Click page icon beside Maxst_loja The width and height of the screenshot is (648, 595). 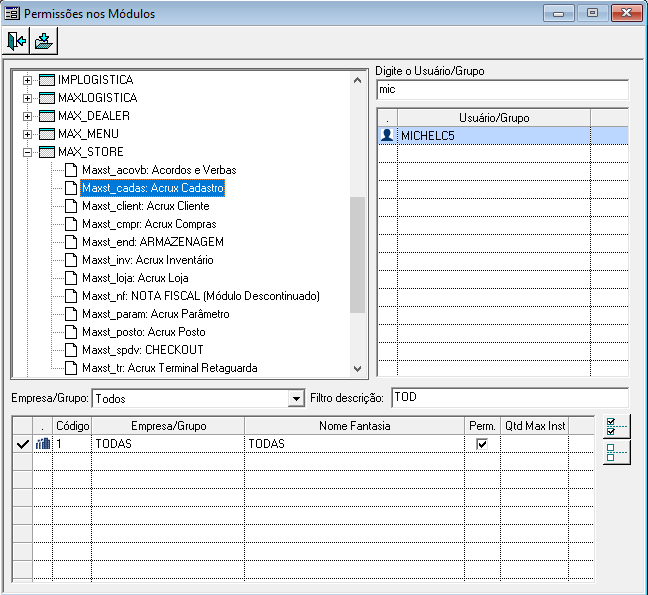pos(71,278)
